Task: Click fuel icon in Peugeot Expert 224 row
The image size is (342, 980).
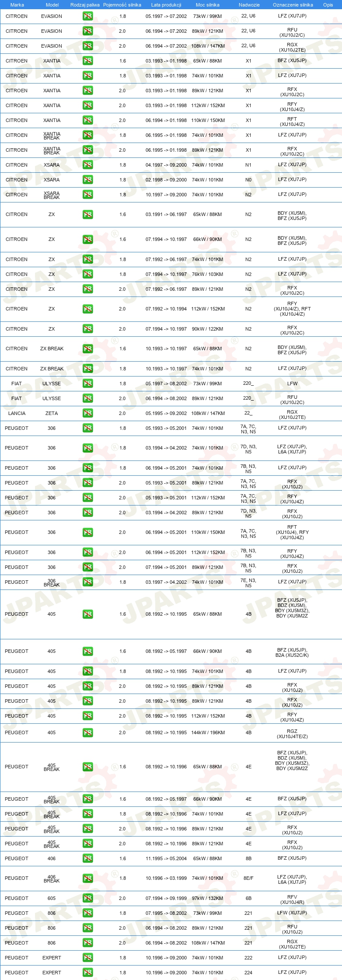Action: [87, 973]
